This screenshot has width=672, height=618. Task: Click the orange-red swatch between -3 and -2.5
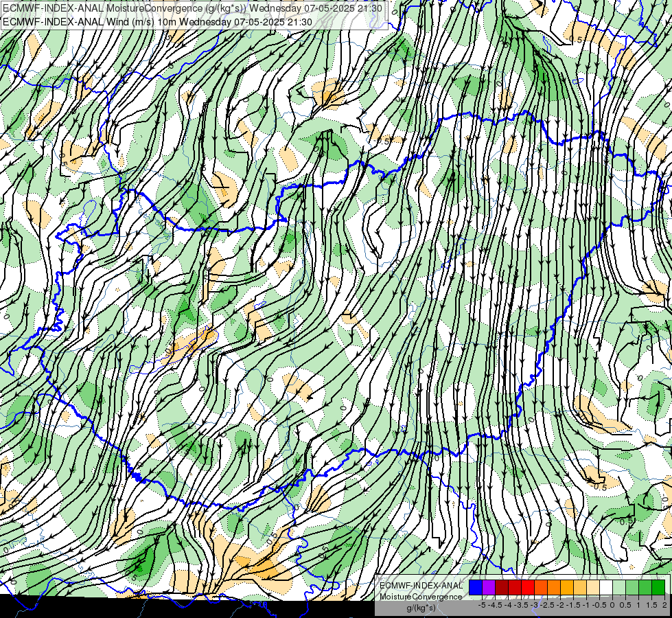point(541,587)
